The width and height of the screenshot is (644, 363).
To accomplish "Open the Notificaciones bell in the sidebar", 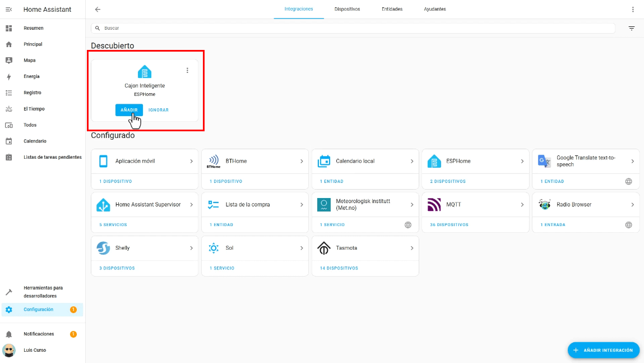I will 9,334.
